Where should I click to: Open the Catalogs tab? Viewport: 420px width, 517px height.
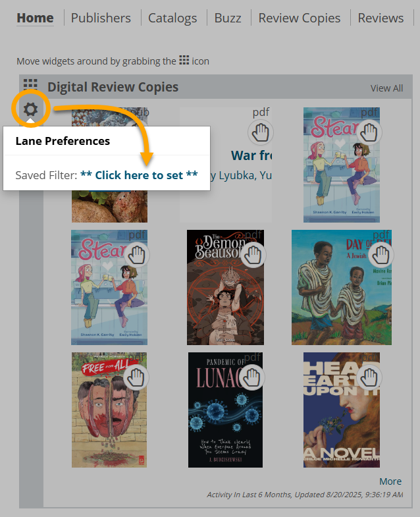[172, 18]
